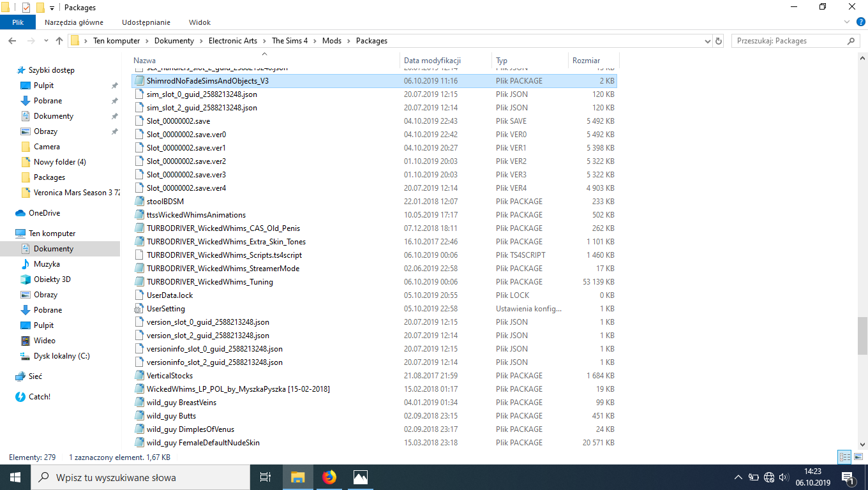The height and width of the screenshot is (490, 868).
Task: Refresh the Packages folder view
Action: [x=719, y=41]
